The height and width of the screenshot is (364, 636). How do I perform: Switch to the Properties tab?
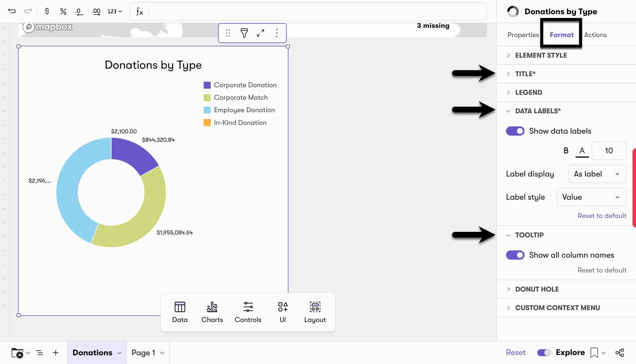[x=523, y=35]
